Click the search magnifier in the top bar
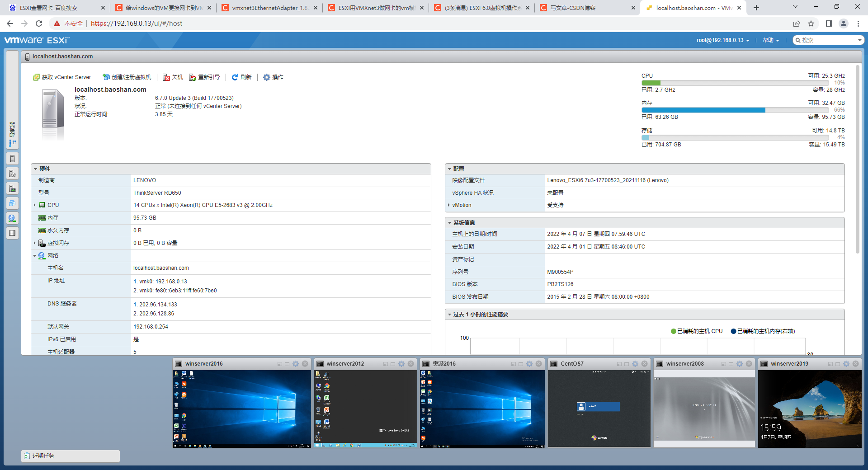Image resolution: width=868 pixels, height=470 pixels. pyautogui.click(x=798, y=40)
